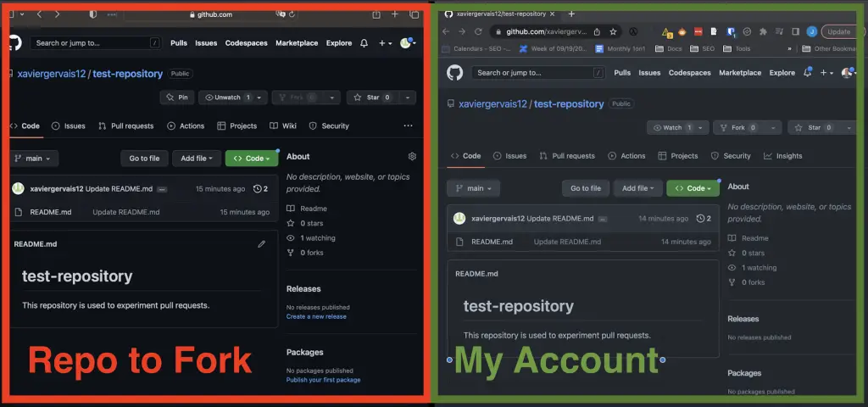Viewport: 868px width, 407px height.
Task: Open Chrome profile avatar J
Action: tap(811, 32)
